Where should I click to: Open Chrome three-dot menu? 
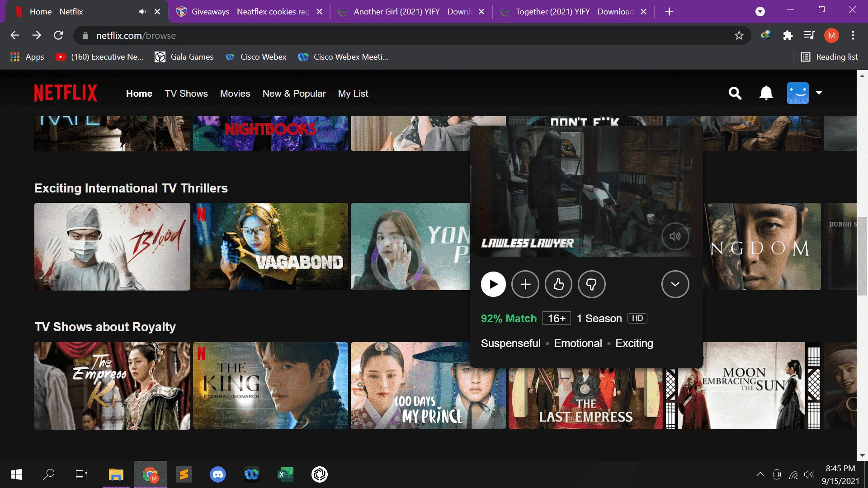coord(853,35)
